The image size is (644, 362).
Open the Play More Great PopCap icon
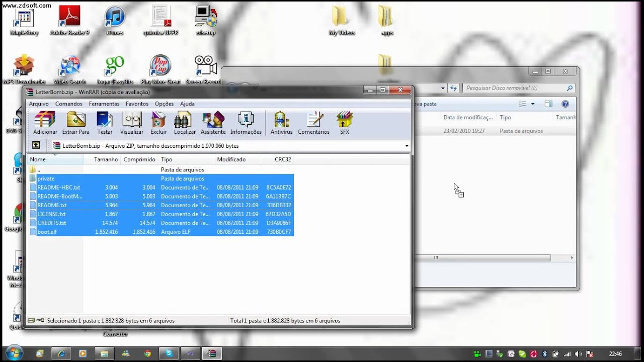[160, 69]
